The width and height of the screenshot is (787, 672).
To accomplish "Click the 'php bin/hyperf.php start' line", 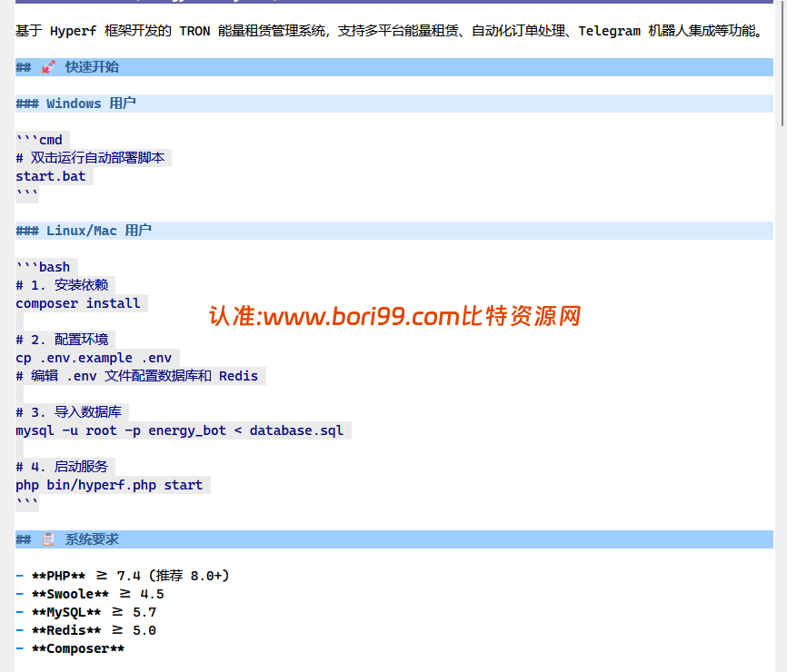I will point(109,486).
